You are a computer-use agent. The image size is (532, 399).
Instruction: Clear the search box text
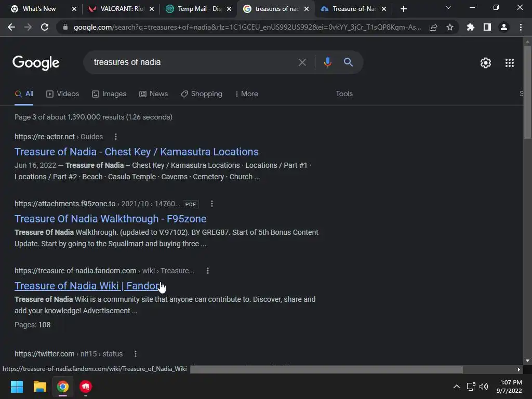click(302, 62)
